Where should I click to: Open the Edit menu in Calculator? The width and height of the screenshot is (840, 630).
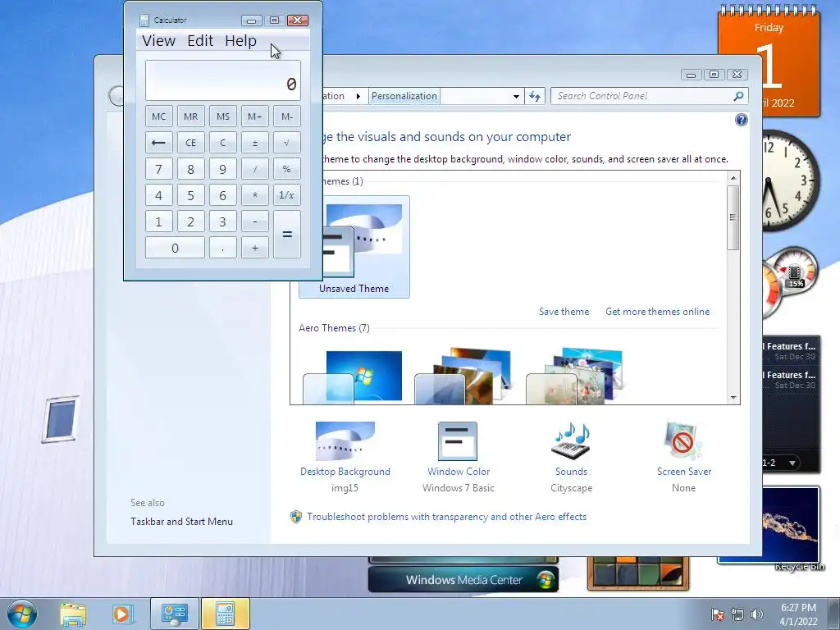click(200, 41)
